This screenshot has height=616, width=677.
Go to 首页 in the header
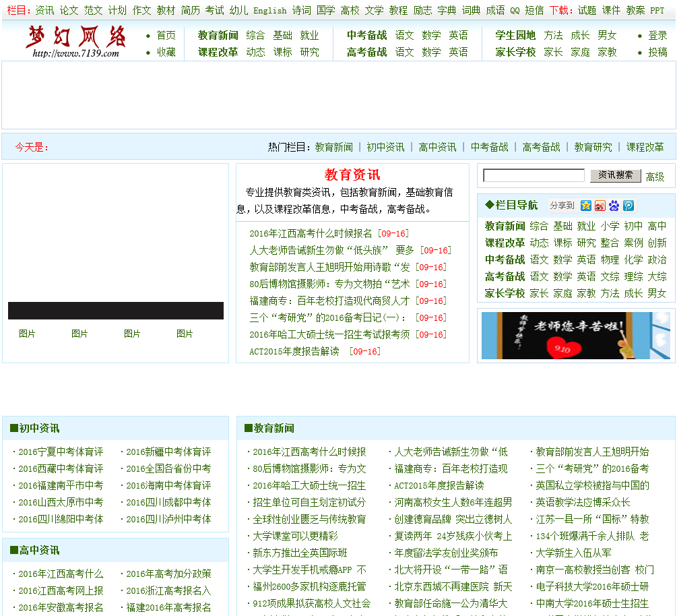point(166,36)
